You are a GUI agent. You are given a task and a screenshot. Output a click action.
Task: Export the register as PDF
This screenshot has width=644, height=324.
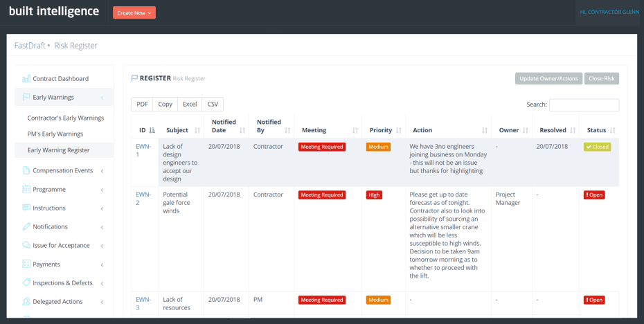tap(142, 105)
